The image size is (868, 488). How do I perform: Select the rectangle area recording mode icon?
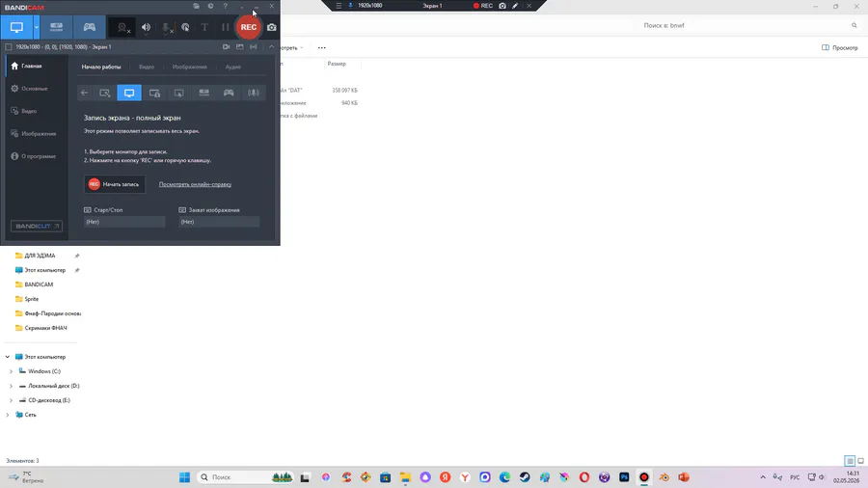coord(104,93)
